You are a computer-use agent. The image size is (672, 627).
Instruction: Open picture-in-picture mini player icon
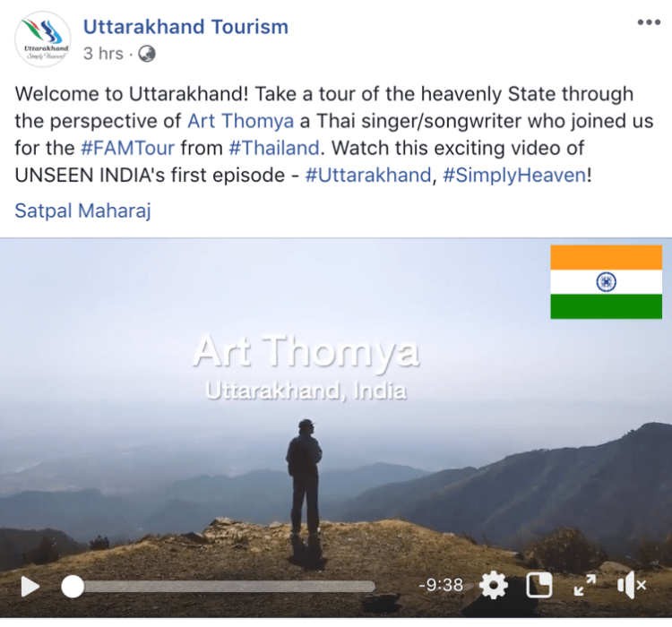539,586
